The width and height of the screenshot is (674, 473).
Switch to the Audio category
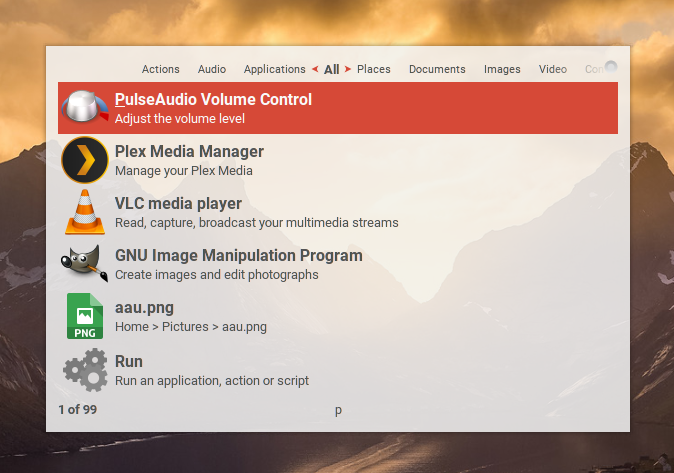pyautogui.click(x=212, y=69)
